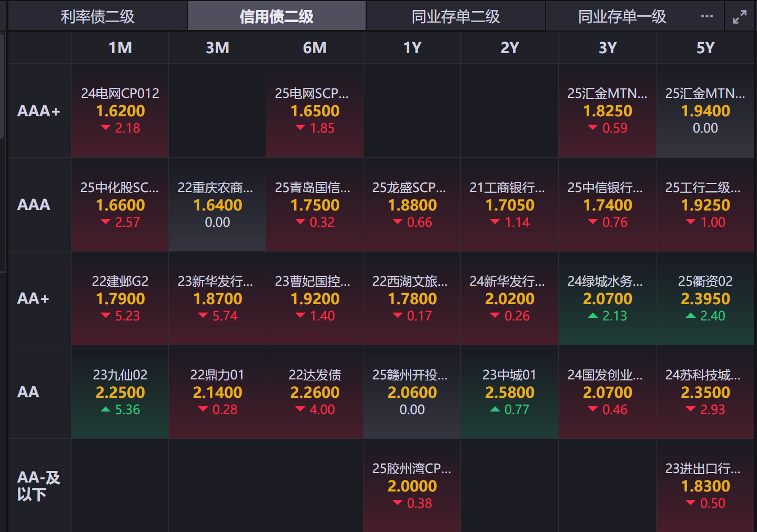
Task: Click the 6M column header
Action: coord(315,48)
